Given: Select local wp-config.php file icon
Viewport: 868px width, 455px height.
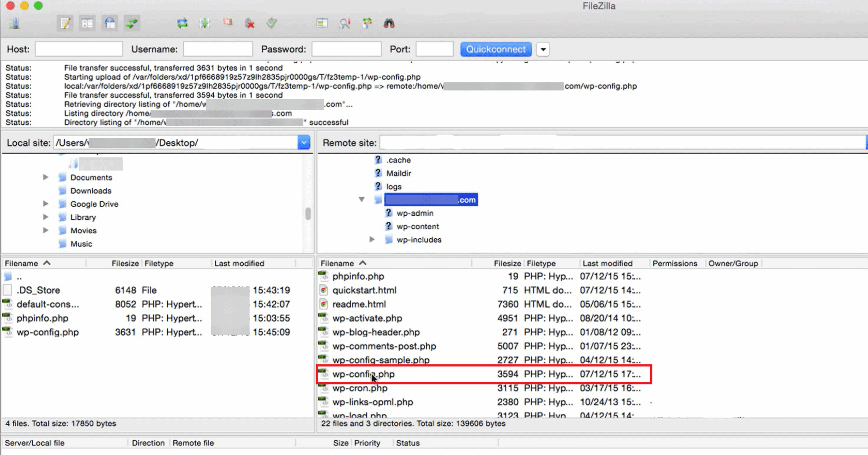Looking at the screenshot, I should pyautogui.click(x=8, y=332).
